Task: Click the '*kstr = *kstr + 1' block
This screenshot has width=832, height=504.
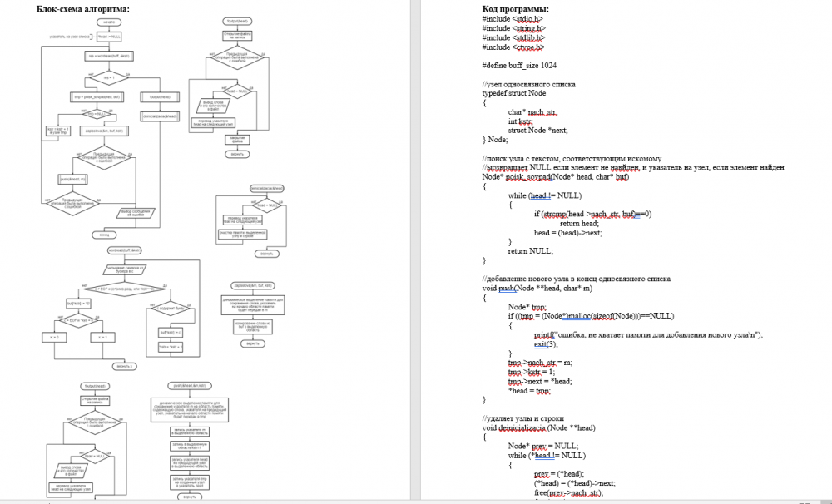Action: [x=171, y=347]
